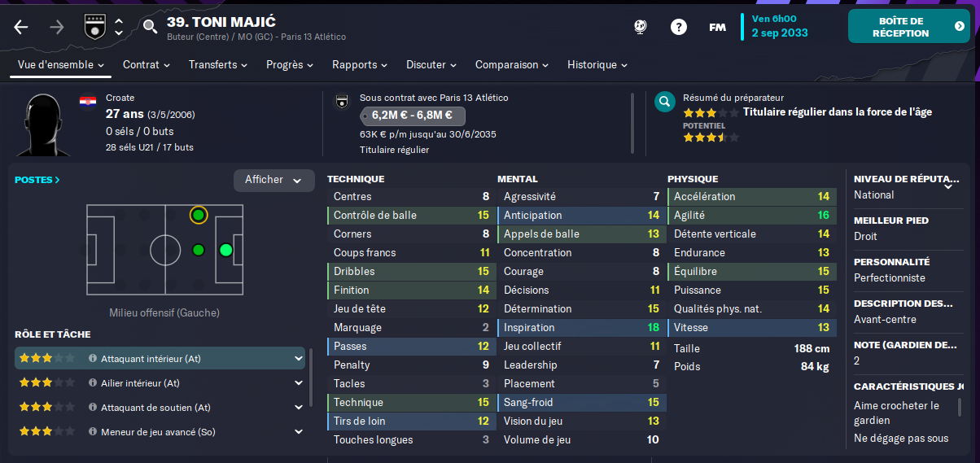Viewport: 980px width, 463px height.
Task: Click the role list scrollbar
Action: [x=311, y=378]
